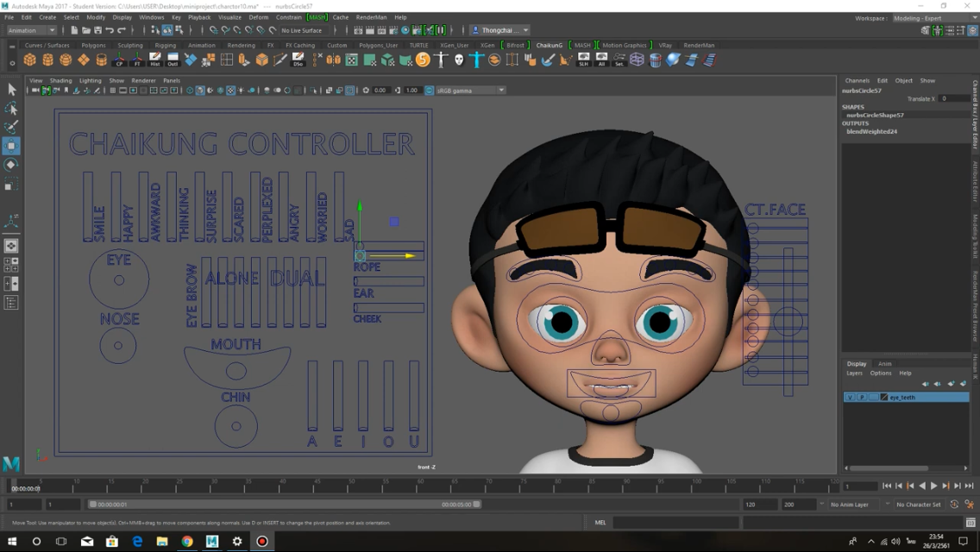This screenshot has height=552, width=980.
Task: Save the current scene
Action: coord(97,30)
